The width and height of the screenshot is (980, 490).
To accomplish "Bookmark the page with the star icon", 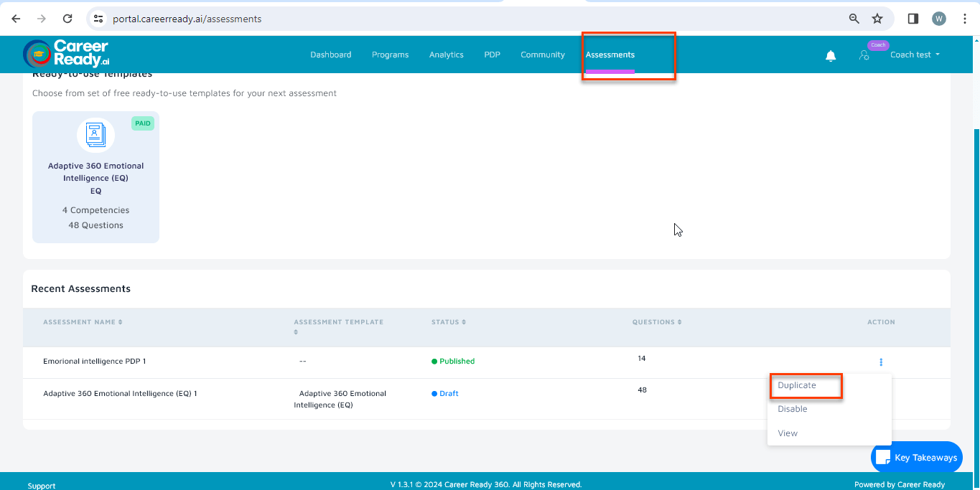I will click(878, 19).
